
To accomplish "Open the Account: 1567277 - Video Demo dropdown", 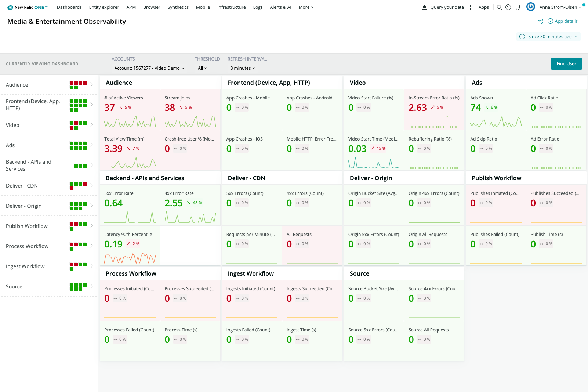I will [148, 68].
